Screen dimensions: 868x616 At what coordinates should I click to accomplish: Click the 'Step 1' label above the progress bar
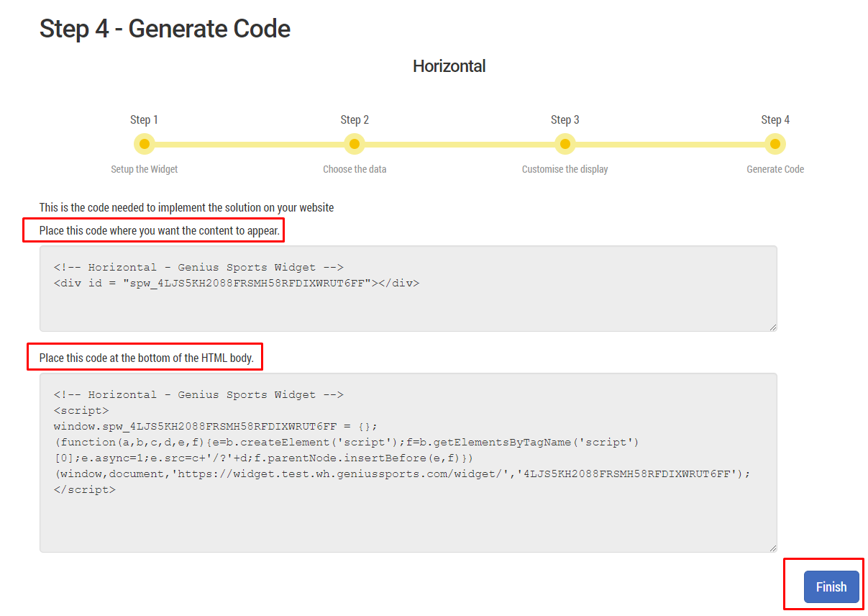tap(144, 119)
